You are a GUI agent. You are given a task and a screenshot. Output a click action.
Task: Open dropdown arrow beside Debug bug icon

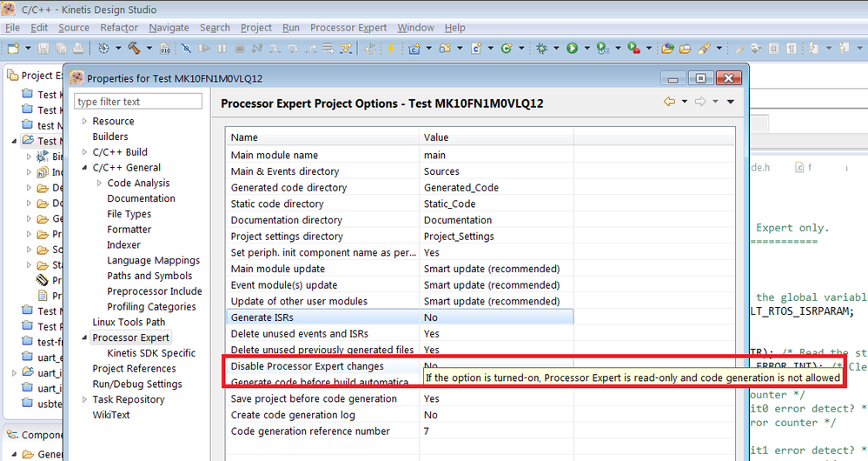[556, 49]
